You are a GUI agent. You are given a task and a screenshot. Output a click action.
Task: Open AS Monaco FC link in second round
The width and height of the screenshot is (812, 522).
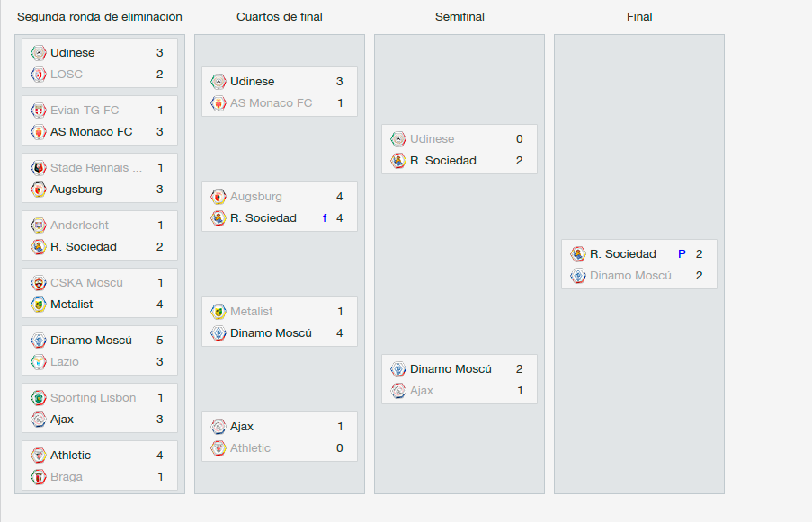coord(91,132)
